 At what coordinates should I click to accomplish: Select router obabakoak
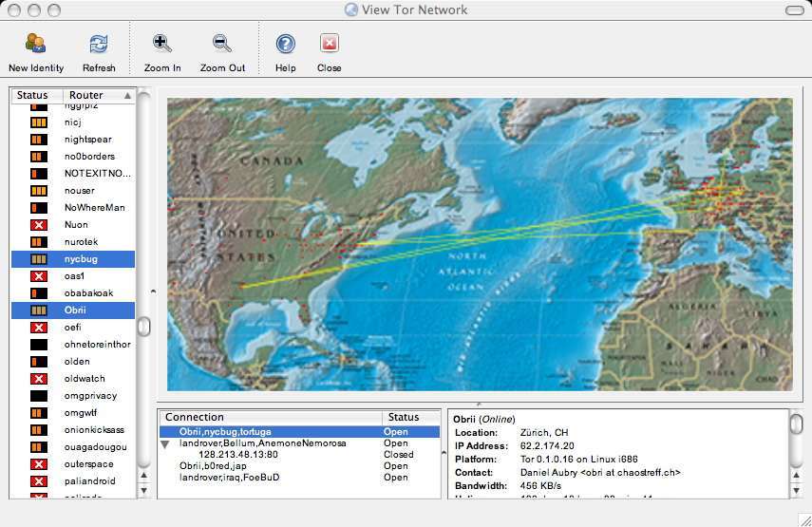(73, 293)
